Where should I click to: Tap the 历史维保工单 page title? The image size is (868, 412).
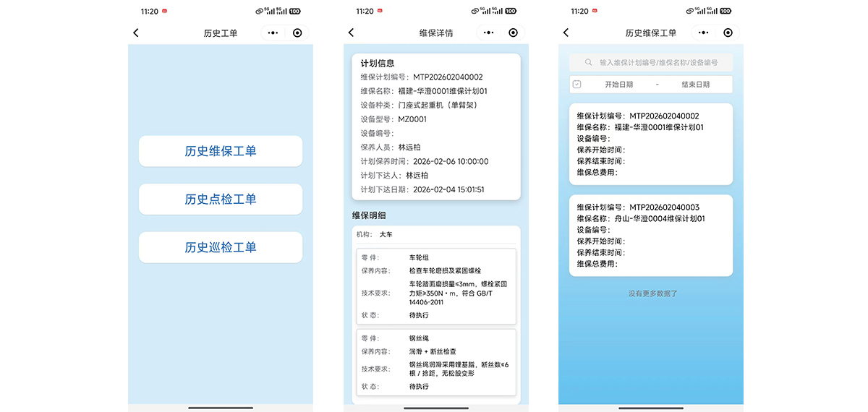[651, 33]
